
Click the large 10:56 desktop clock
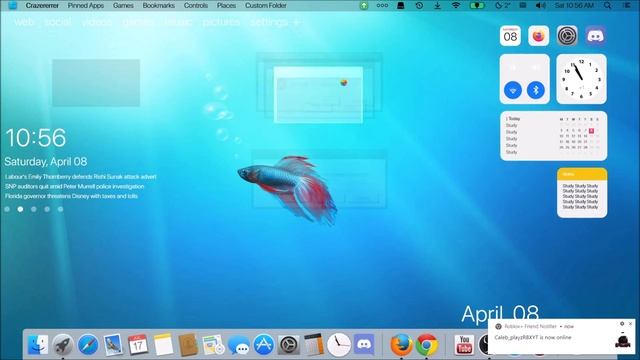(x=36, y=138)
